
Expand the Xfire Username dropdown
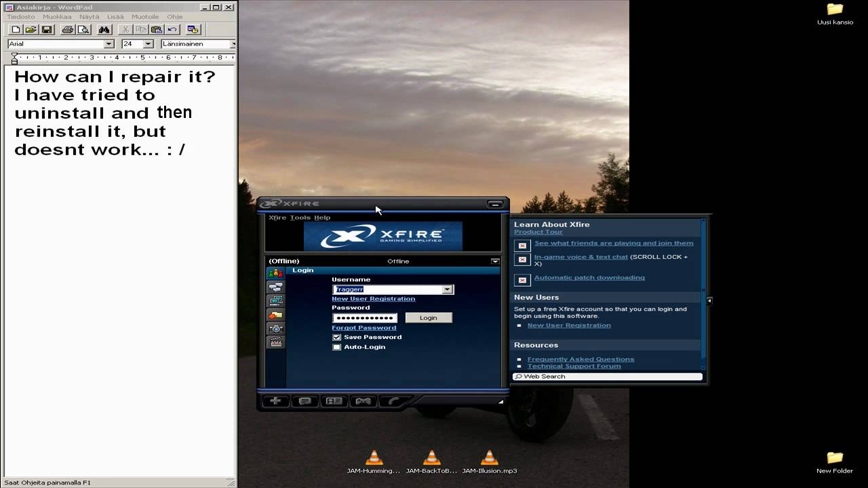(x=447, y=289)
